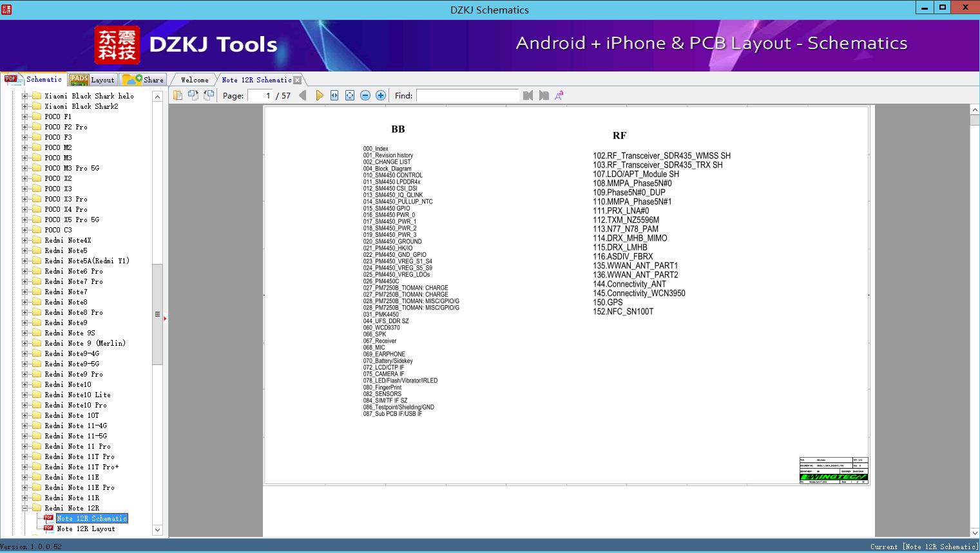Click the tree panel scrollbar thumb
980x553 pixels.
point(157,314)
